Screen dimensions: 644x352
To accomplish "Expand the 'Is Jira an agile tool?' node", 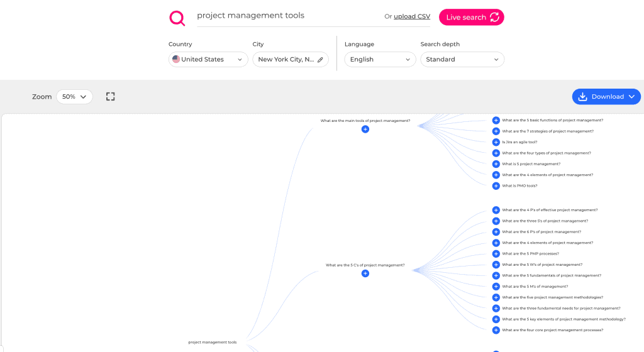I will pos(496,142).
